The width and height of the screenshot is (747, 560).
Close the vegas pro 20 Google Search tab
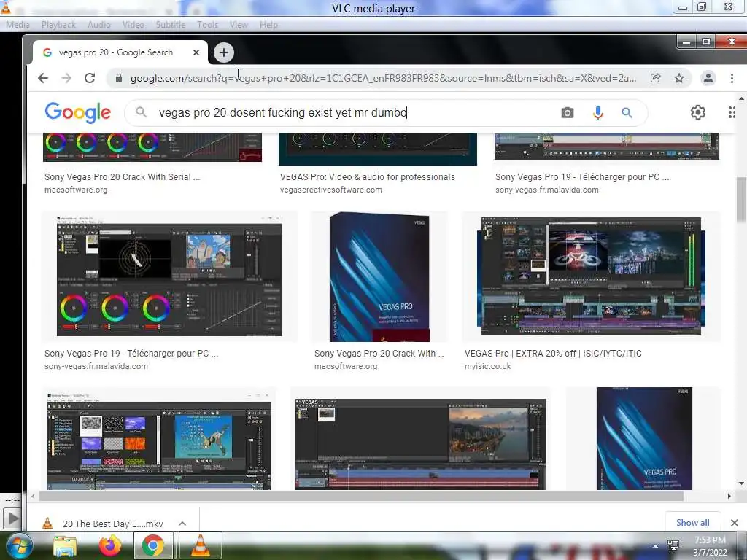coord(196,52)
